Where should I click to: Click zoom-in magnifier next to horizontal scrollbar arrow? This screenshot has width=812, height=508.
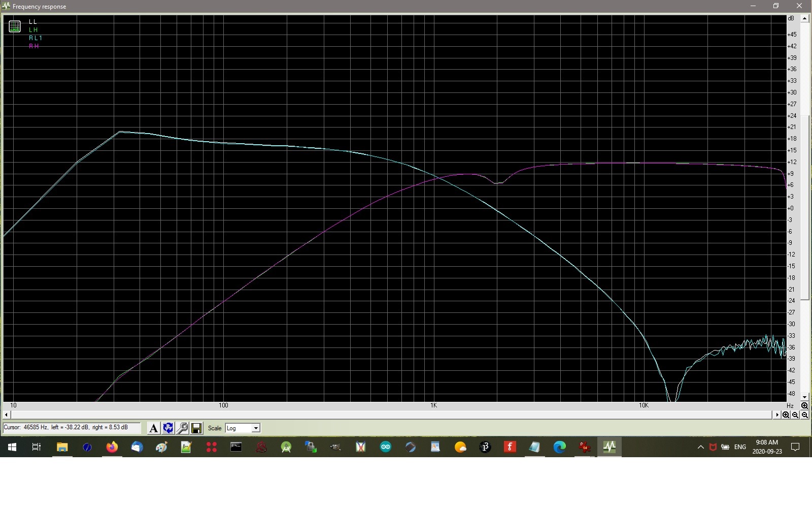point(786,415)
